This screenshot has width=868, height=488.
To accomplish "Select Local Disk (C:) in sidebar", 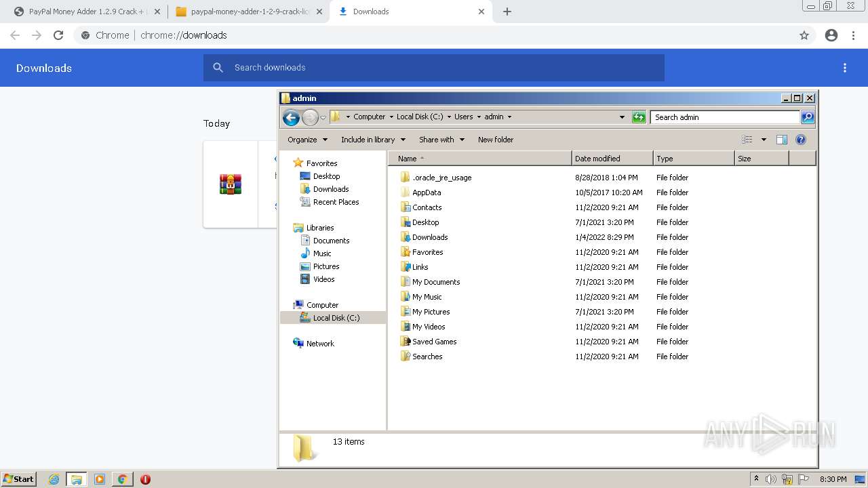I will click(x=336, y=318).
